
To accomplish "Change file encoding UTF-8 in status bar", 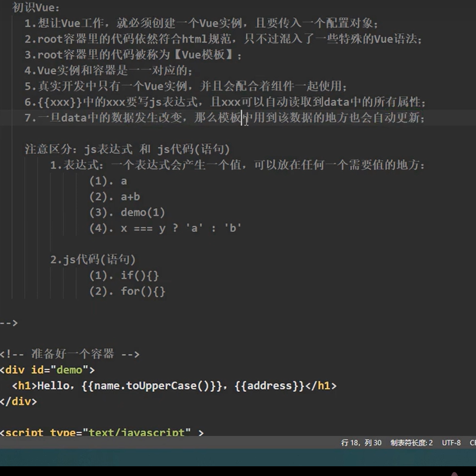I will pos(451,442).
